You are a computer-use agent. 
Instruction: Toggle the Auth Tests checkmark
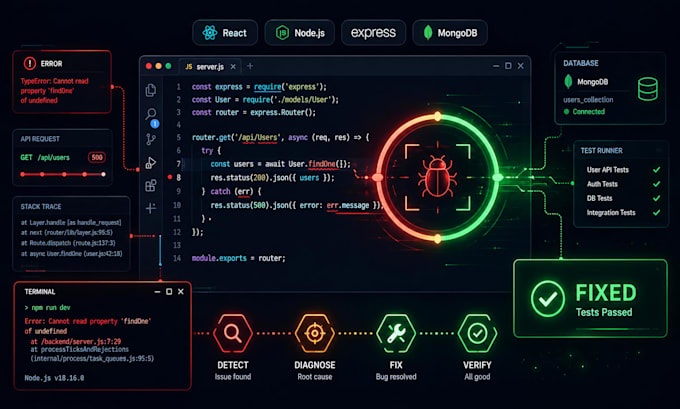(x=657, y=184)
